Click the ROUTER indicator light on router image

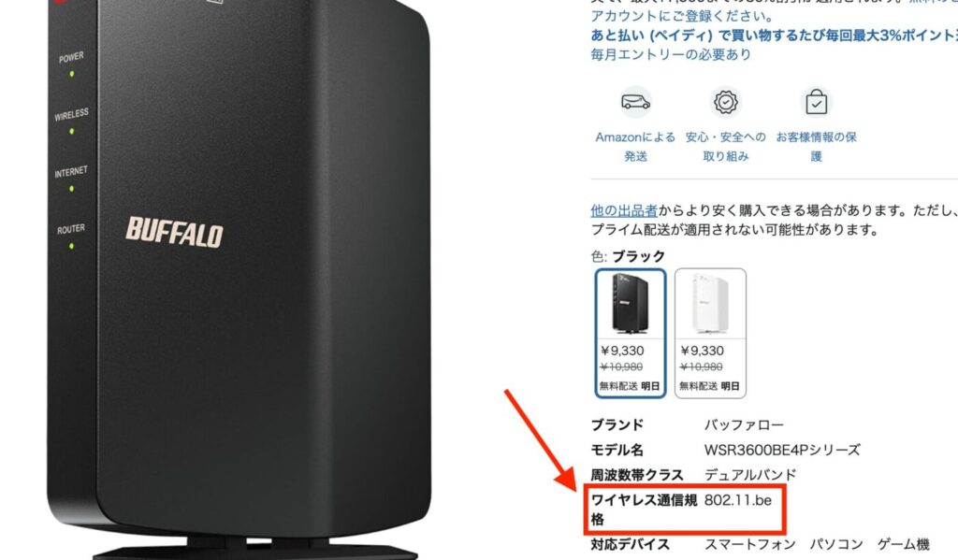71,246
